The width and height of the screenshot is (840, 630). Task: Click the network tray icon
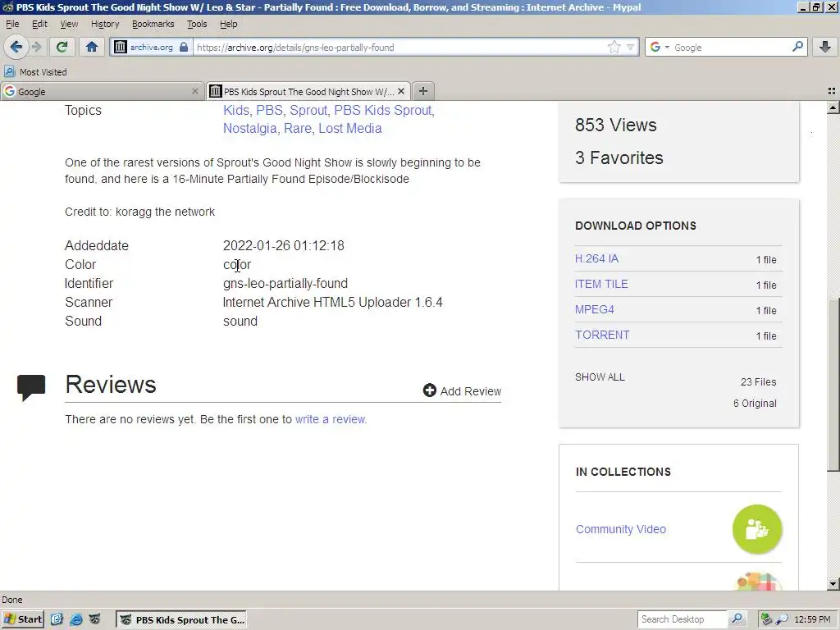pyautogui.click(x=767, y=619)
